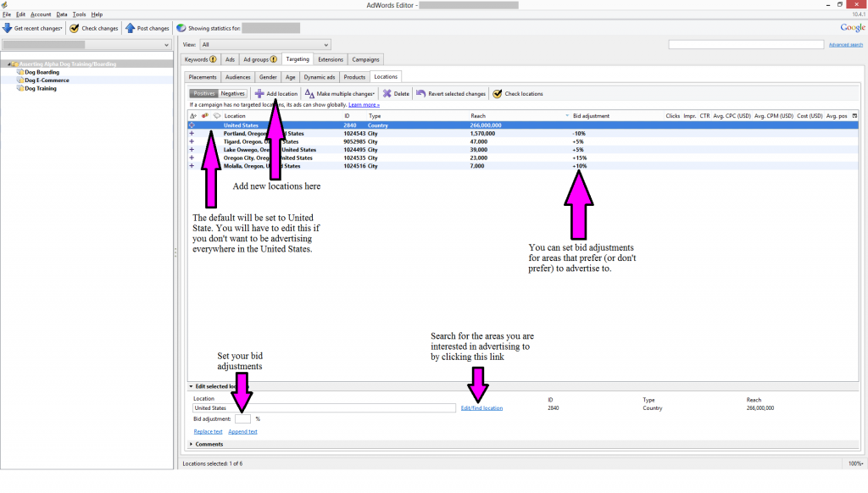868x493 pixels.
Task: Collapse the account tree root node
Action: point(8,64)
